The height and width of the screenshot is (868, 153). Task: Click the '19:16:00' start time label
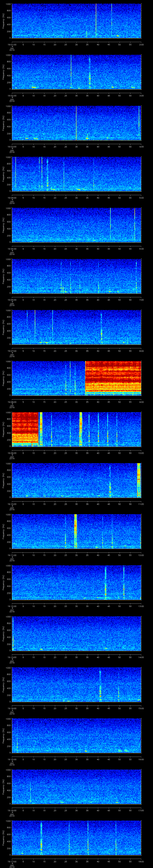coord(12,810)
